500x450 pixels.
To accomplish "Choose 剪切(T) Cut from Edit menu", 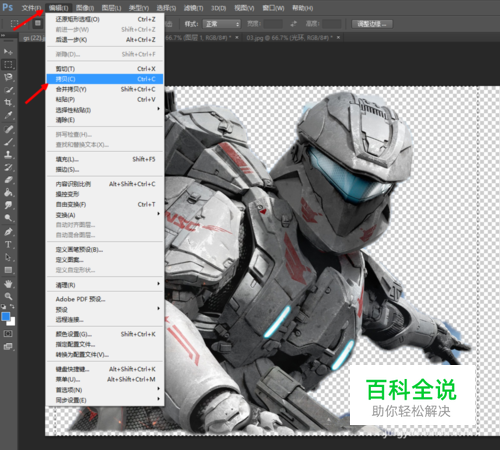I will (x=105, y=69).
